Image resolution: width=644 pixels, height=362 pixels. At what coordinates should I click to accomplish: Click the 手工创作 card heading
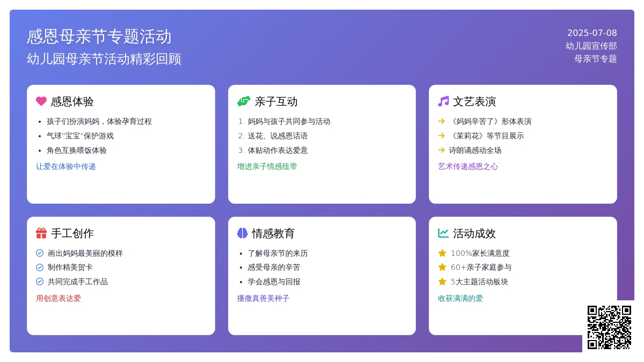72,233
